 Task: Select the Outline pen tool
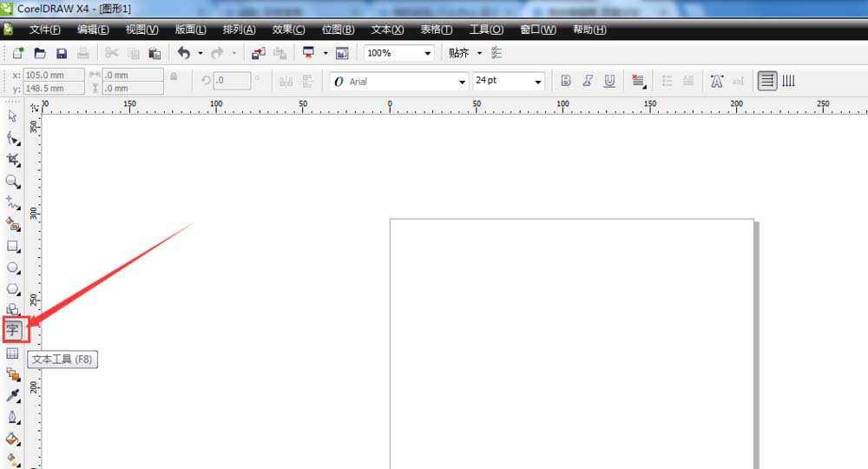[x=13, y=417]
